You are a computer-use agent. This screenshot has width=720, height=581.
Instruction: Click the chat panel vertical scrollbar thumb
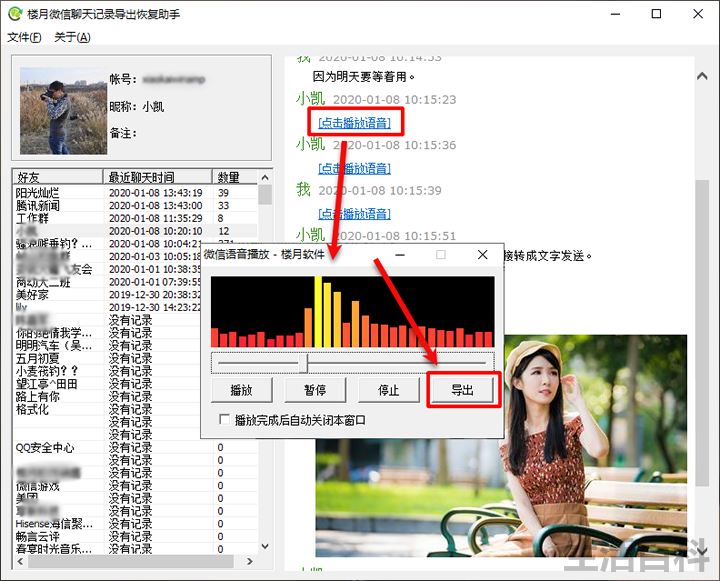click(x=702, y=333)
